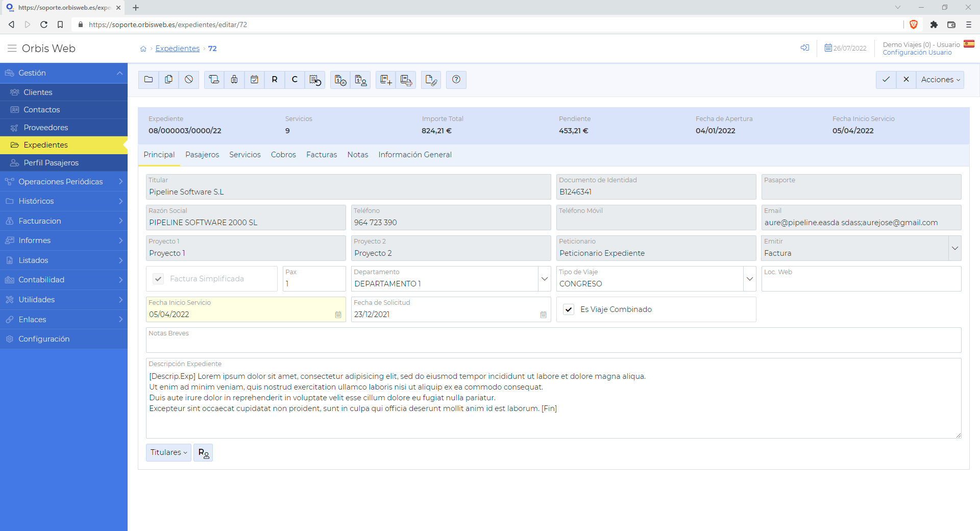Click the scroll document toolbar icon
The width and height of the screenshot is (980, 531).
coord(214,80)
